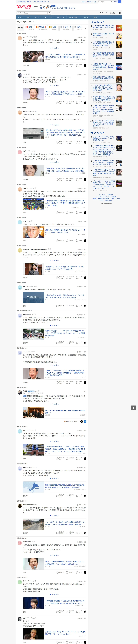
Task: Share a46******** comment on X
Action: click(x=85, y=496)
